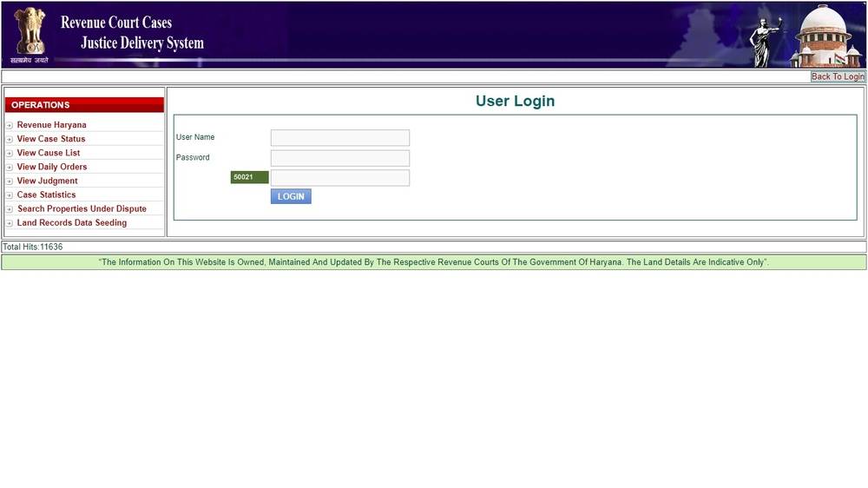
Task: Select the captcha entry field beside 50021
Action: pyautogui.click(x=339, y=178)
